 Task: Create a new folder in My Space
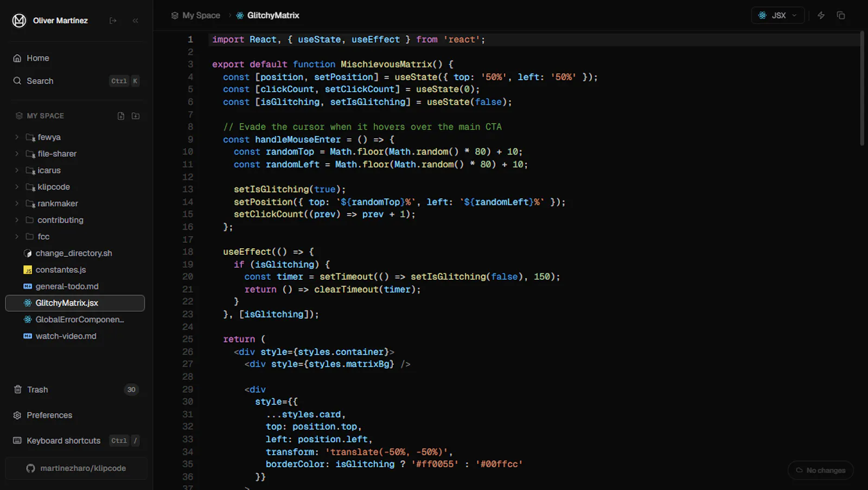pos(136,116)
